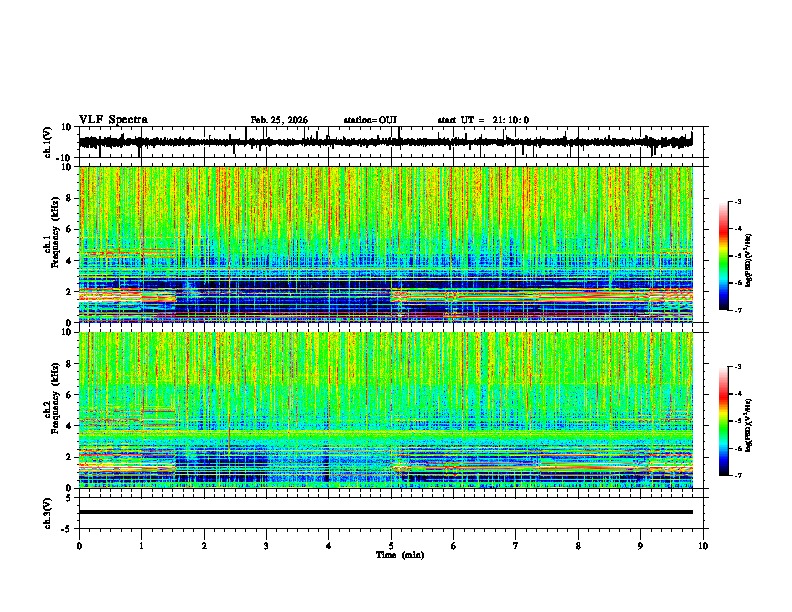
Task: Click time-axis tick label "3"
Action: coord(266,546)
